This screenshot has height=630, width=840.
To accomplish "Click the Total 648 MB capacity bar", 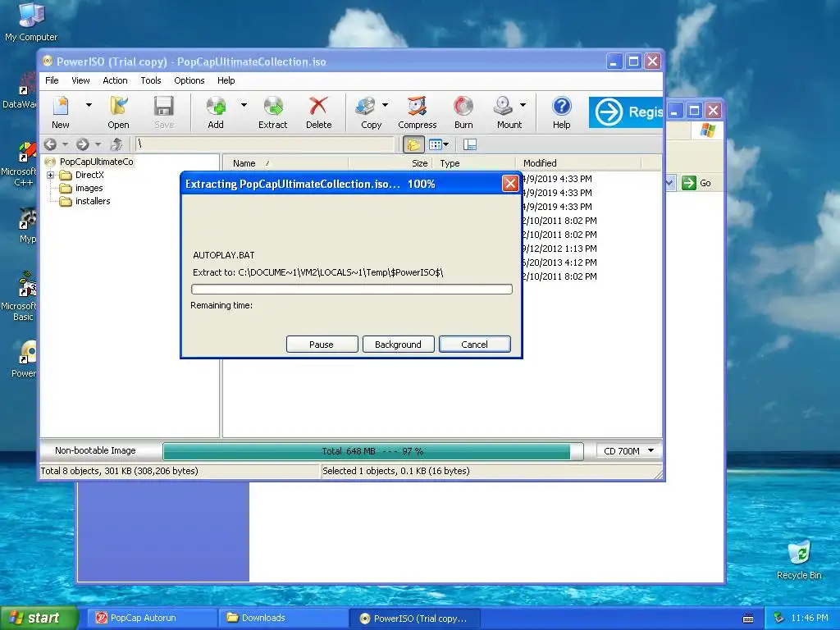I will pos(373,451).
